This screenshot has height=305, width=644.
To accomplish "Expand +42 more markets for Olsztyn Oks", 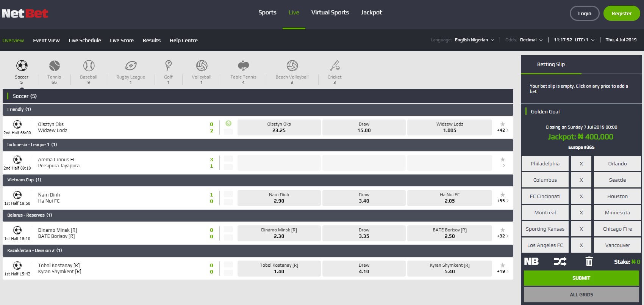I will (503, 130).
